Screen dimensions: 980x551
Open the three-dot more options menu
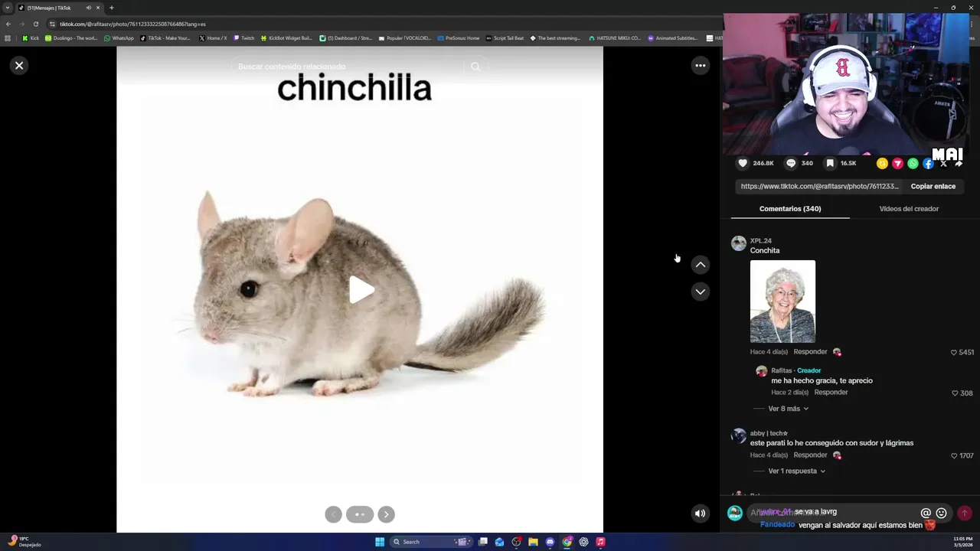pos(700,65)
